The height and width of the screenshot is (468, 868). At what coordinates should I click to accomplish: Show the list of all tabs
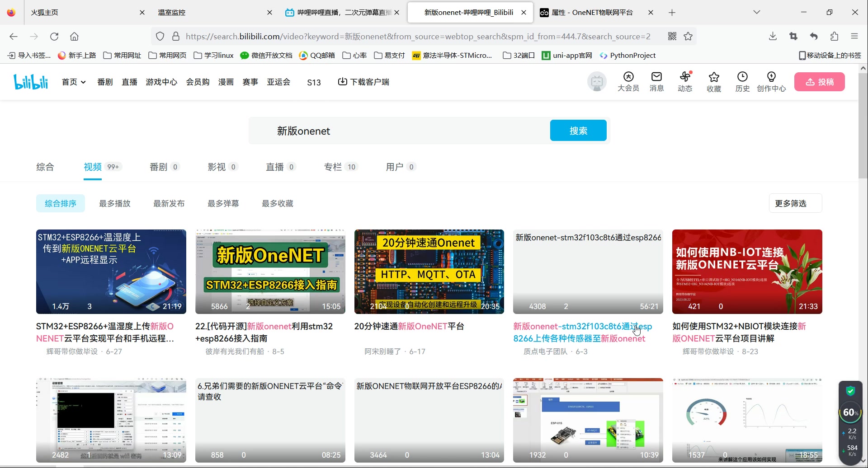(x=757, y=12)
